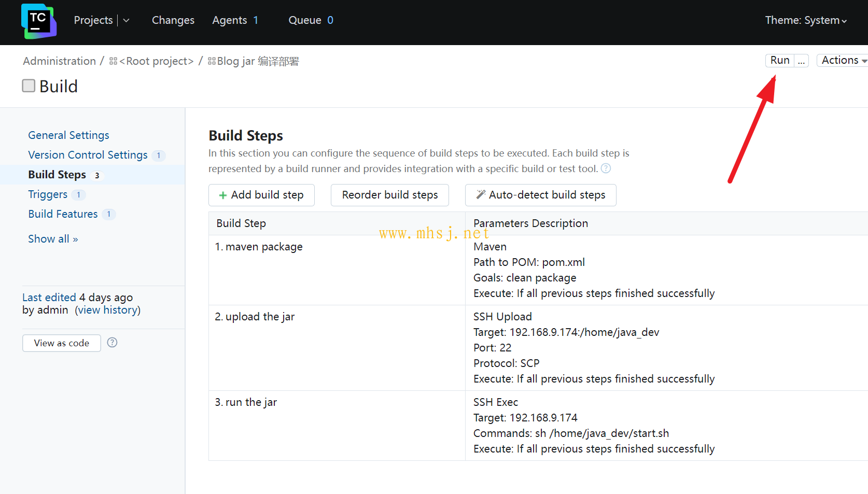The image size is (868, 494).
Task: Click the 'Port: 22' text
Action: coord(492,348)
